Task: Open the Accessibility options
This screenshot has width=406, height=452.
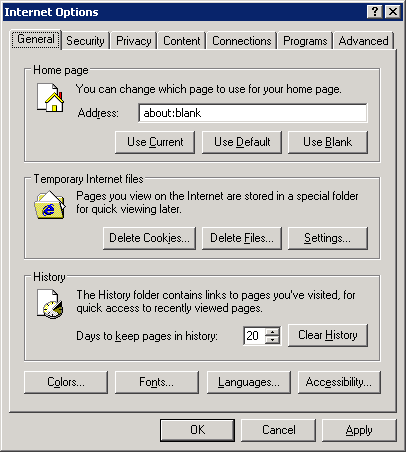Action: coord(339,382)
